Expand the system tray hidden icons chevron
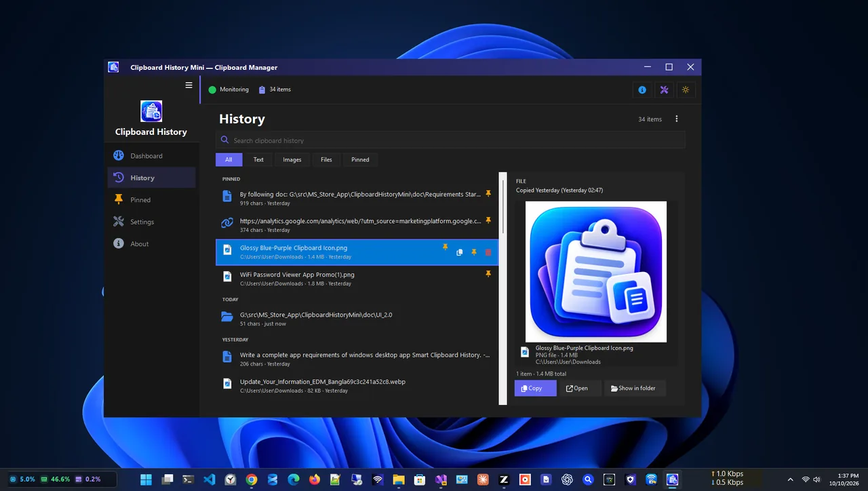The image size is (868, 491). 790,479
